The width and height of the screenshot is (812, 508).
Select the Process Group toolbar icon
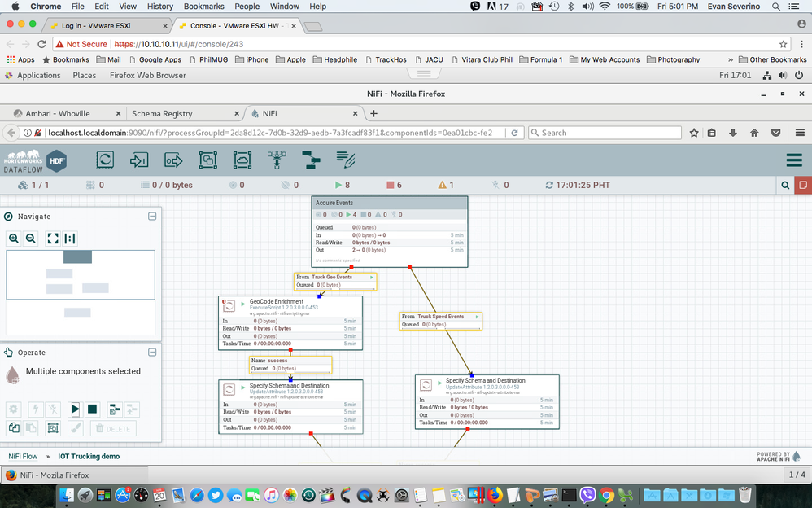coord(207,160)
